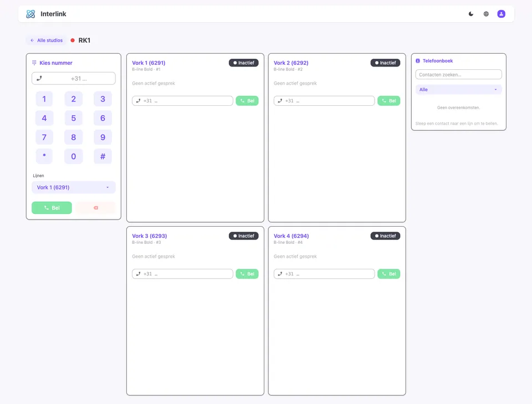This screenshot has width=532, height=404.
Task: Click the red recording dot beside RK1
Action: (73, 40)
